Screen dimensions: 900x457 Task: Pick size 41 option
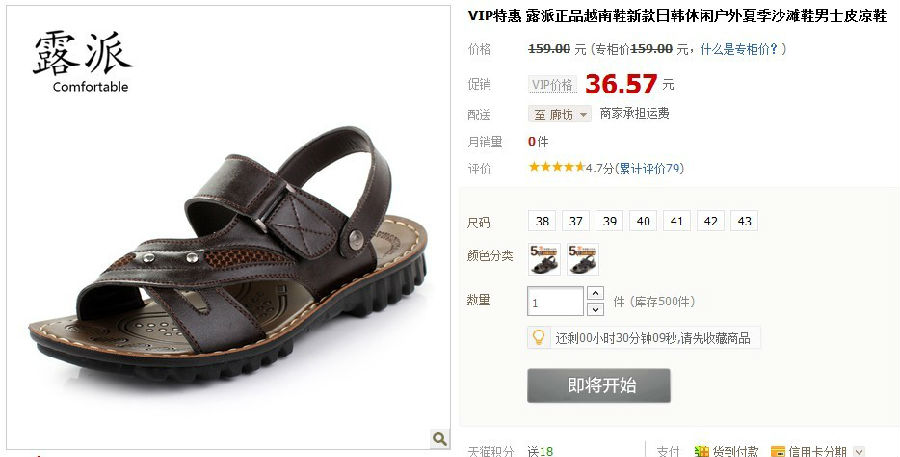tap(676, 221)
